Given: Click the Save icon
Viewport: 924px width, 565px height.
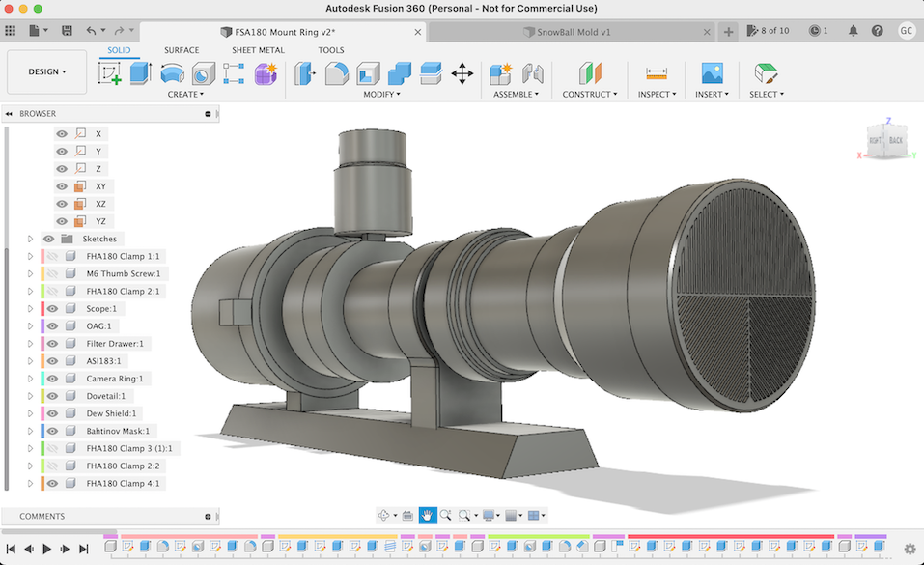Looking at the screenshot, I should click(x=67, y=31).
